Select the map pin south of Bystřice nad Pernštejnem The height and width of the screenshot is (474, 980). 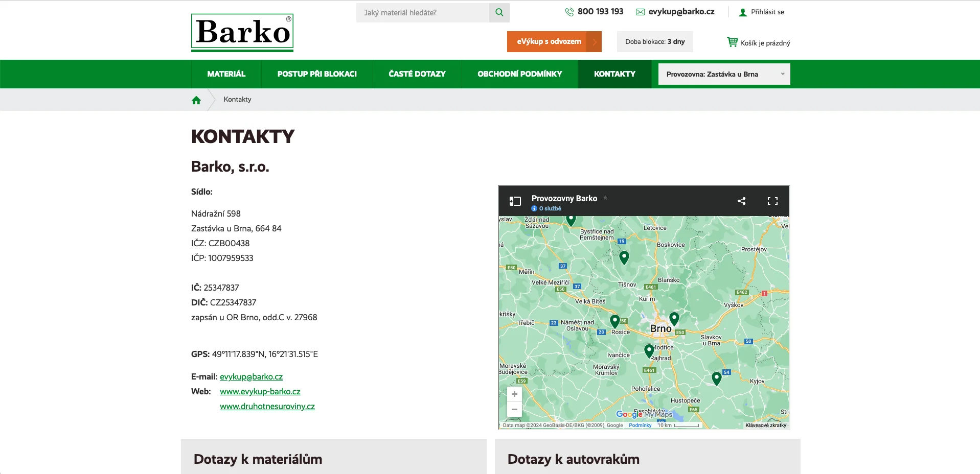pyautogui.click(x=624, y=257)
